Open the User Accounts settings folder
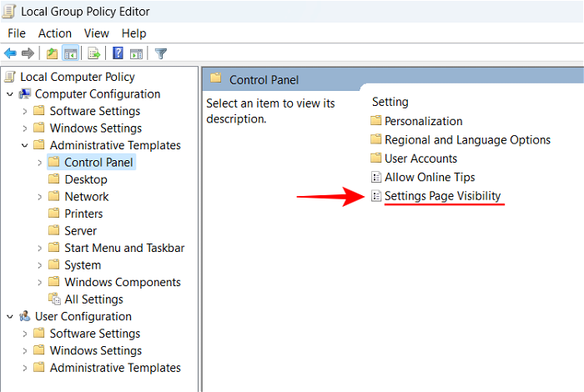 420,158
